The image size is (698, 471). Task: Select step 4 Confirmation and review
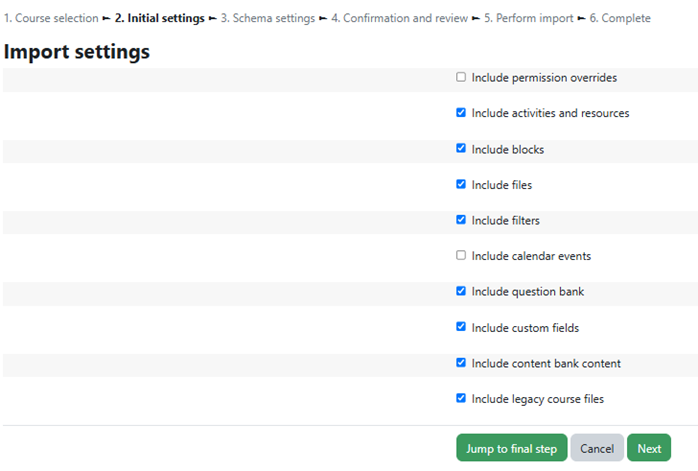(399, 18)
